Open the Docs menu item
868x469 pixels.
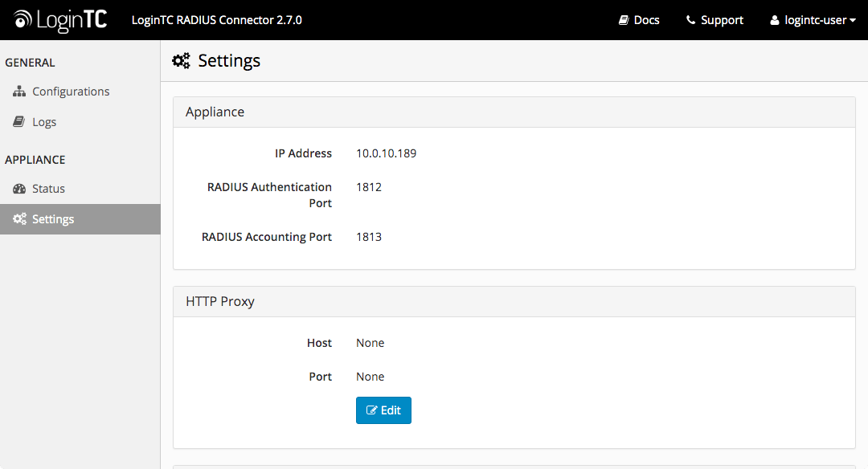coord(638,19)
